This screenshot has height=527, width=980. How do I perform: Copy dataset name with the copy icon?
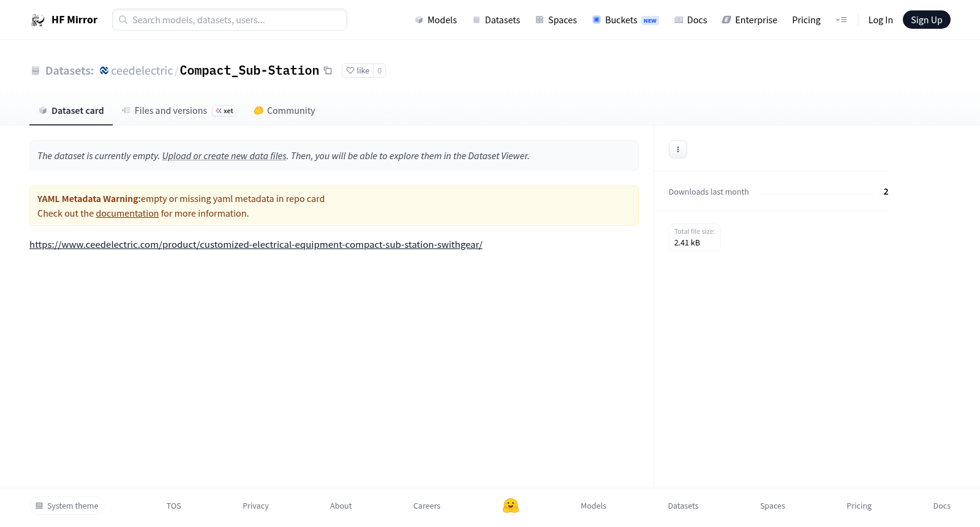[328, 71]
